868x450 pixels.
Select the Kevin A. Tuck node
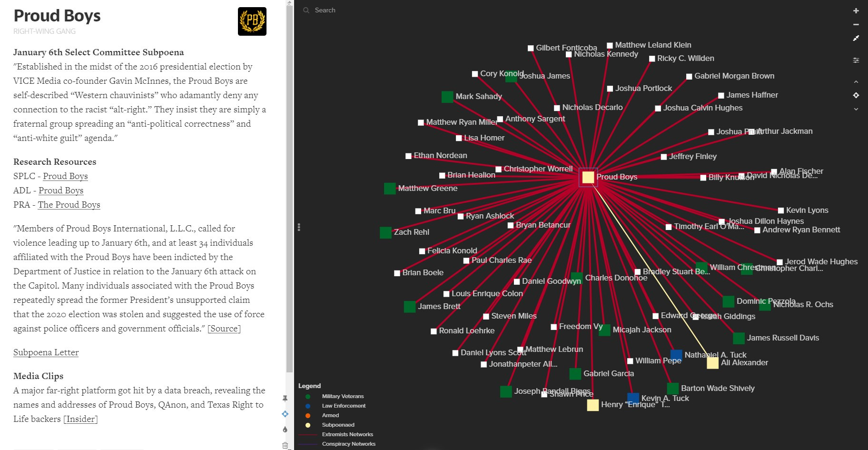[633, 399]
